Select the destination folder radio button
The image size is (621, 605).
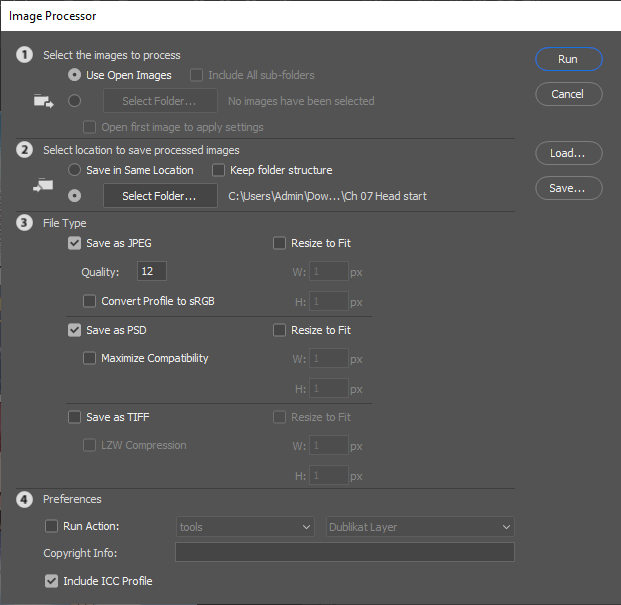74,196
